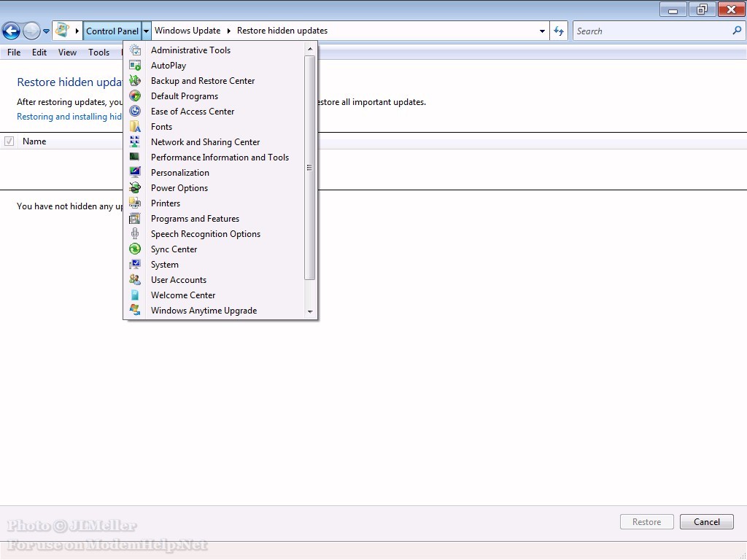The width and height of the screenshot is (747, 560).
Task: Collapse the Control Panel breadcrumb dropdown arrow
Action: click(x=146, y=31)
